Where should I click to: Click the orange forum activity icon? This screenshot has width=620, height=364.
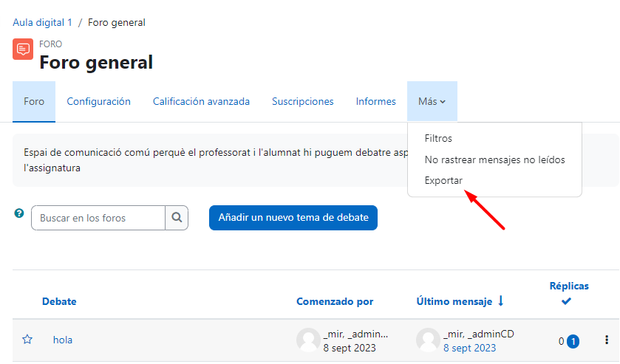(23, 49)
